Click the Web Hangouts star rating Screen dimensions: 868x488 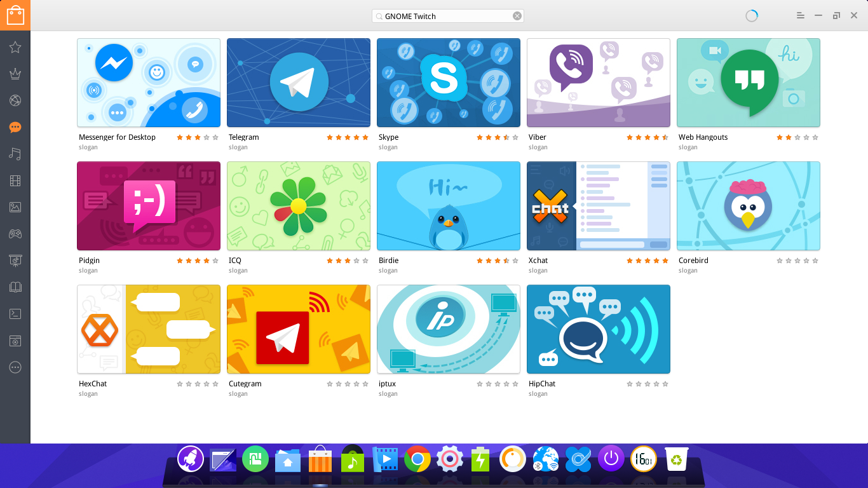coord(797,137)
